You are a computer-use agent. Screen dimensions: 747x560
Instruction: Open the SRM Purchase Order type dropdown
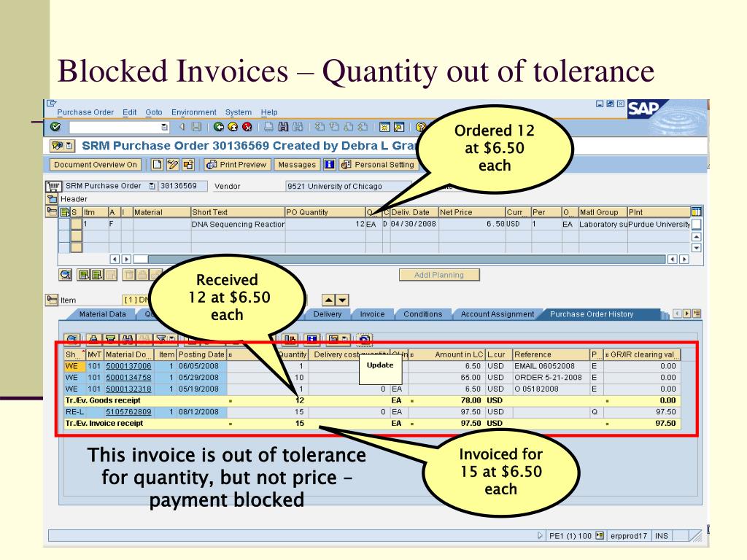pos(152,186)
